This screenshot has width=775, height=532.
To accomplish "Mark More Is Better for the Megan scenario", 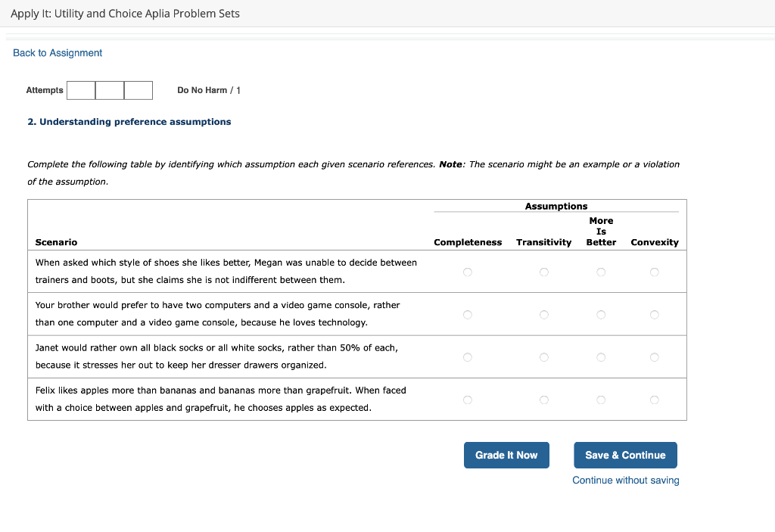I will click(601, 271).
